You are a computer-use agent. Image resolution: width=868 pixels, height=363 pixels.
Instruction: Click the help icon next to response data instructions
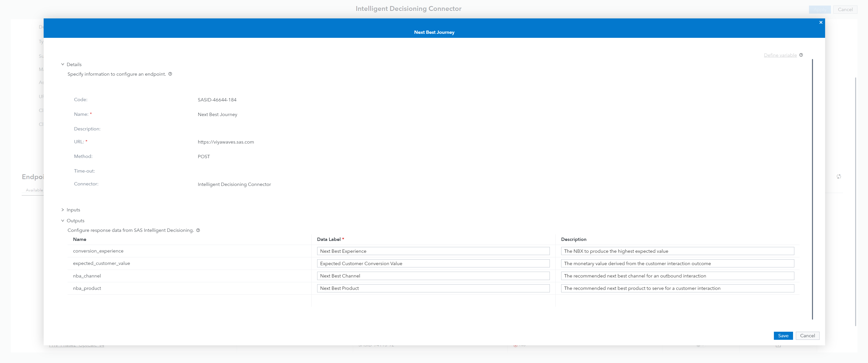pos(198,230)
